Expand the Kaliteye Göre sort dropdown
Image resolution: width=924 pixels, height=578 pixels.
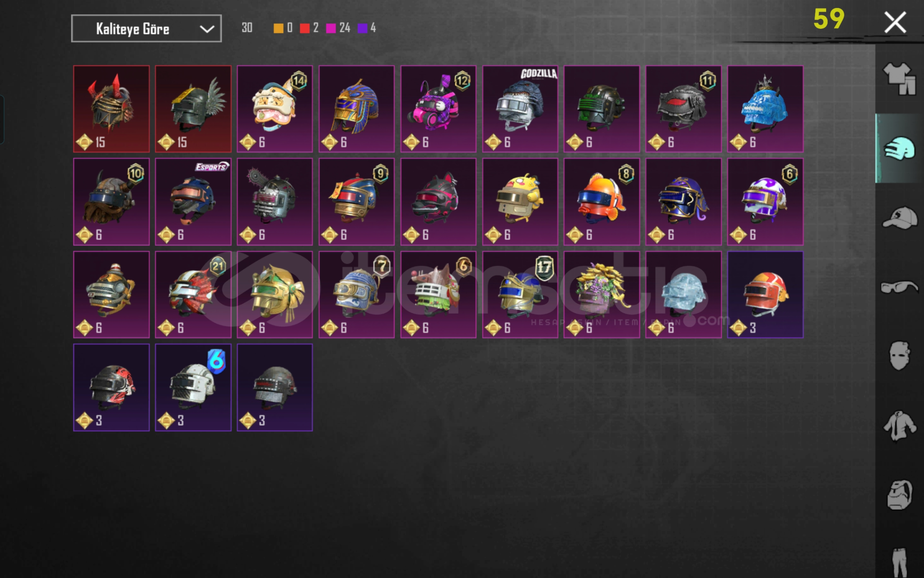pos(146,28)
